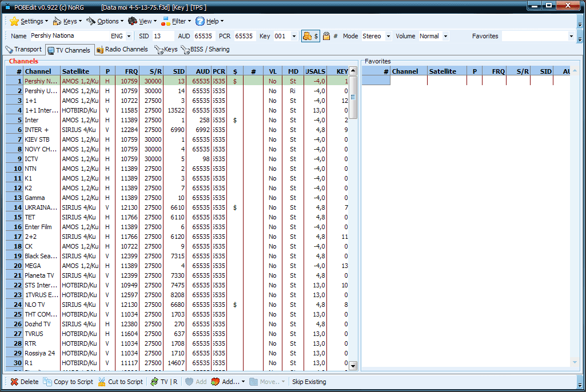Select the Gamma channel row
Image resolution: width=586 pixels, height=392 pixels.
pos(177,198)
